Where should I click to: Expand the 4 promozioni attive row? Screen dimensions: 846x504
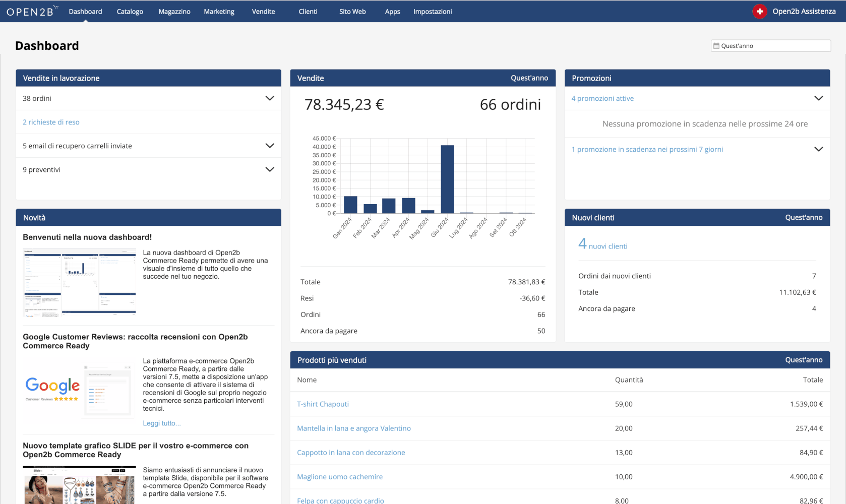point(818,98)
